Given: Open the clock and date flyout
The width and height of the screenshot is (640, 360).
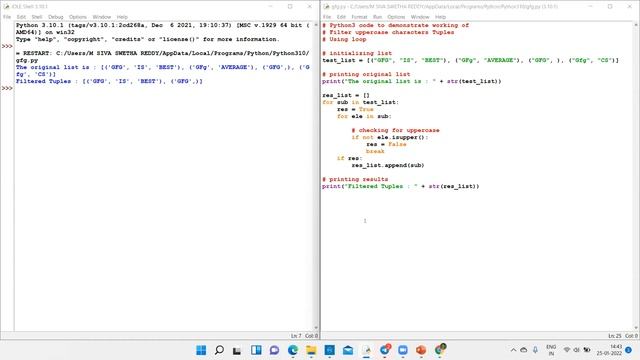Looking at the screenshot, I should 609,350.
